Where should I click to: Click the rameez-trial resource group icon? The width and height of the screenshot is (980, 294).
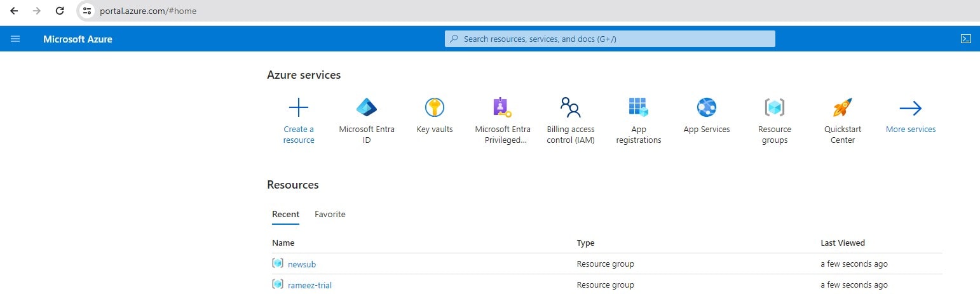(x=278, y=284)
